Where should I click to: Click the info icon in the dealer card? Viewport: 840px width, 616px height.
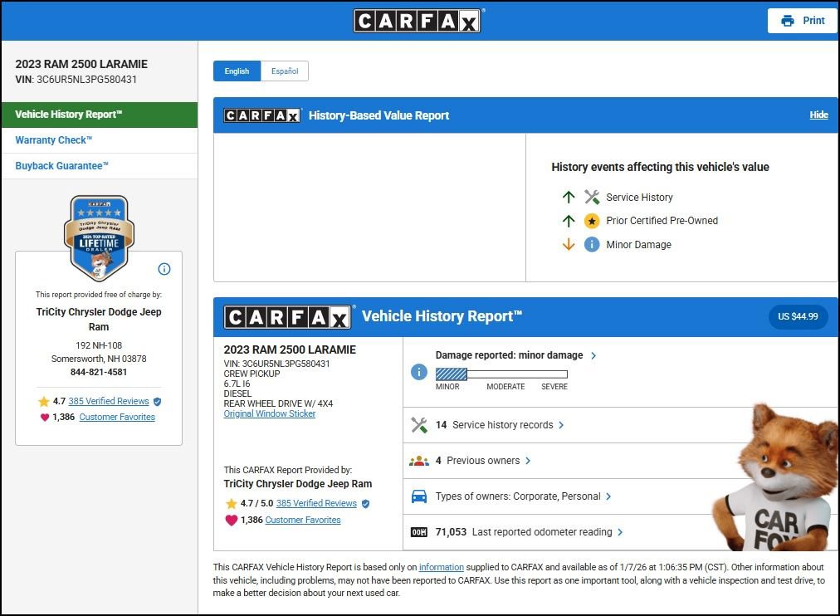pyautogui.click(x=164, y=269)
